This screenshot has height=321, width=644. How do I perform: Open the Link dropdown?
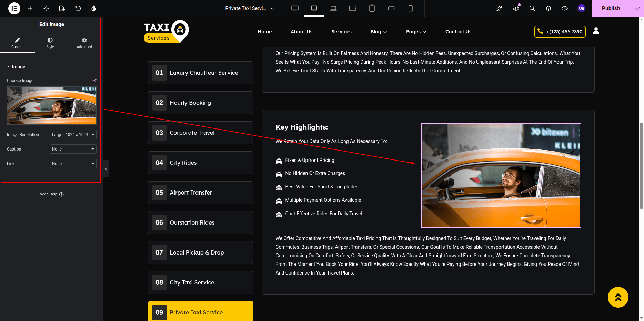(73, 164)
